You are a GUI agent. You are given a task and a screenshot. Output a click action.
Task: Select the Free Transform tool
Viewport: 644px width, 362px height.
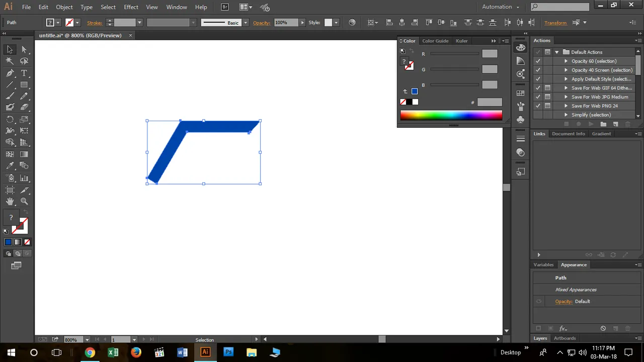pos(24,131)
